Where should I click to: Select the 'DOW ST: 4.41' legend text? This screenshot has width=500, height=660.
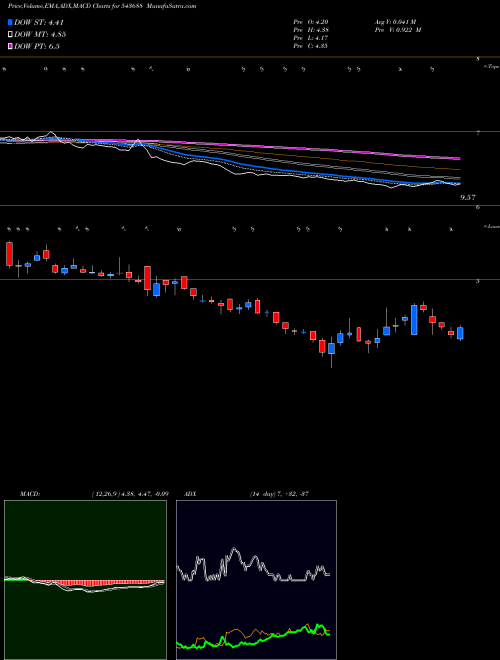(x=39, y=23)
